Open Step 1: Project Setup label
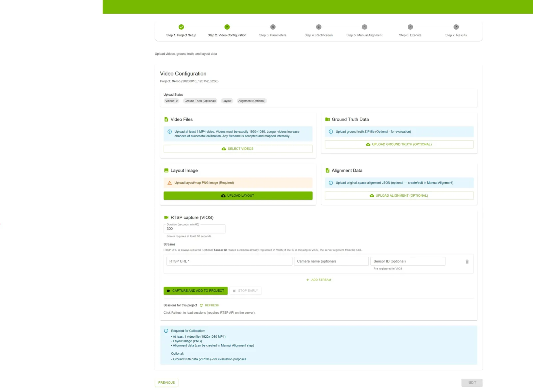533x392 pixels. click(181, 35)
